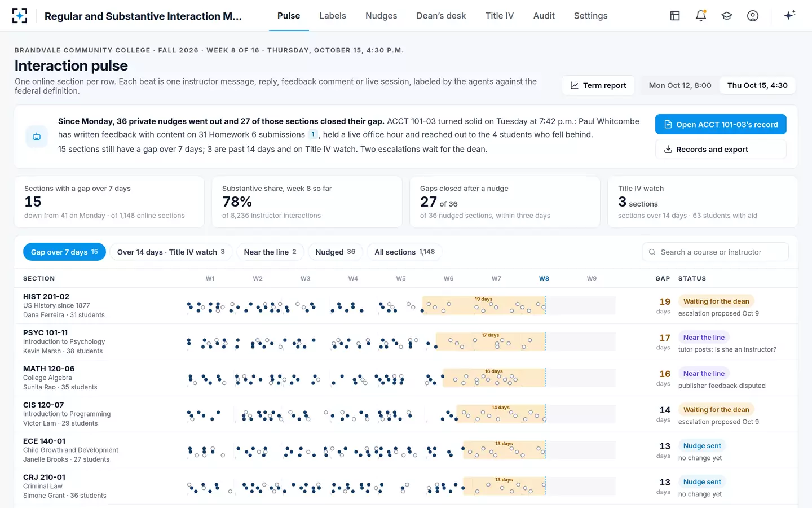The height and width of the screenshot is (508, 812).
Task: Switch to the Mon Oct 12, 8:00 snapshot
Action: coord(680,85)
